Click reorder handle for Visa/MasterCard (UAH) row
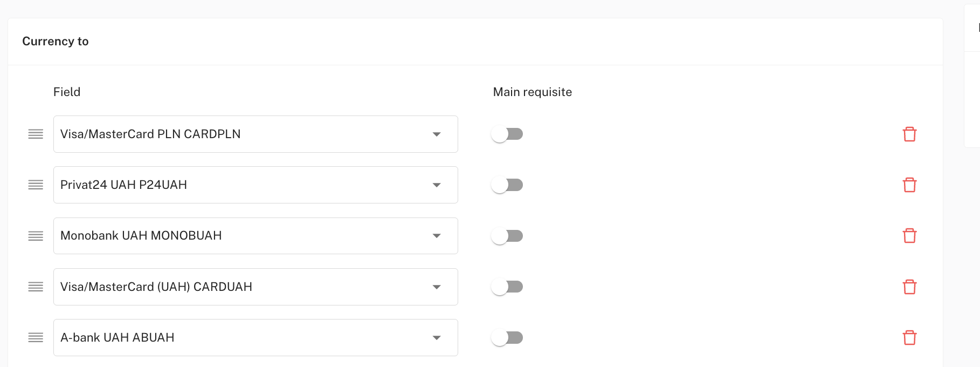Image resolution: width=980 pixels, height=367 pixels. tap(36, 287)
